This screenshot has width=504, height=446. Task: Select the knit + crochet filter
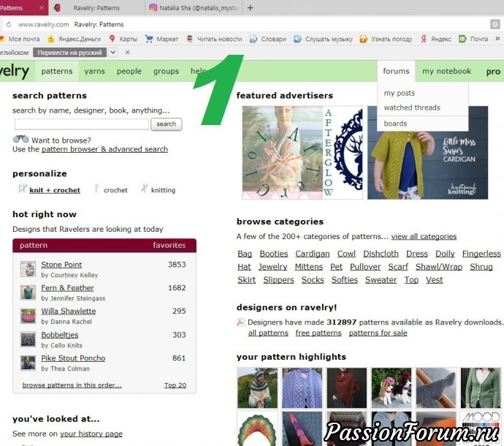click(54, 190)
